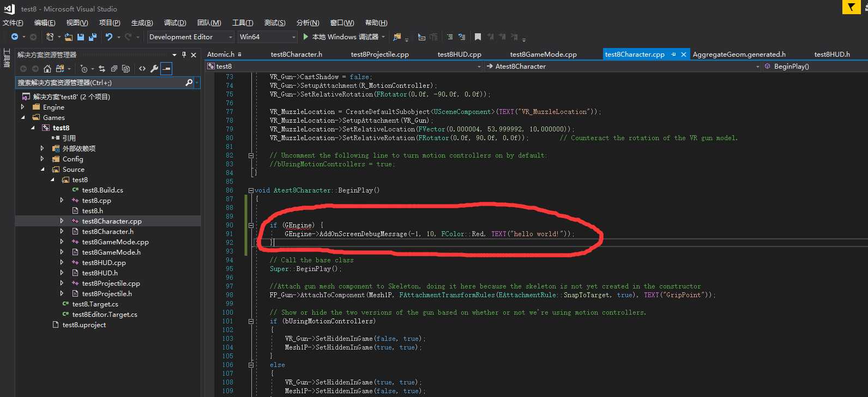This screenshot has width=868, height=397.
Task: Expand the Engine folder
Action: (23, 107)
